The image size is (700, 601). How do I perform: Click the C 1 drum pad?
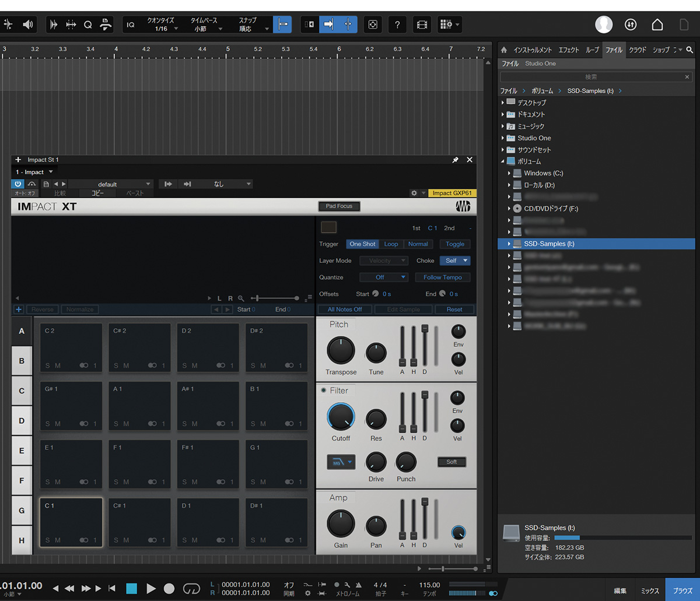point(71,522)
